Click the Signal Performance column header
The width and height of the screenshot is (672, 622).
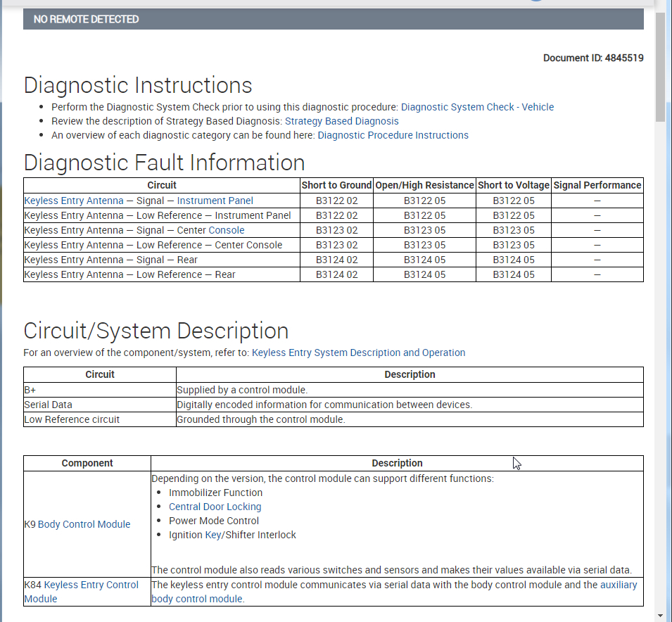click(597, 185)
